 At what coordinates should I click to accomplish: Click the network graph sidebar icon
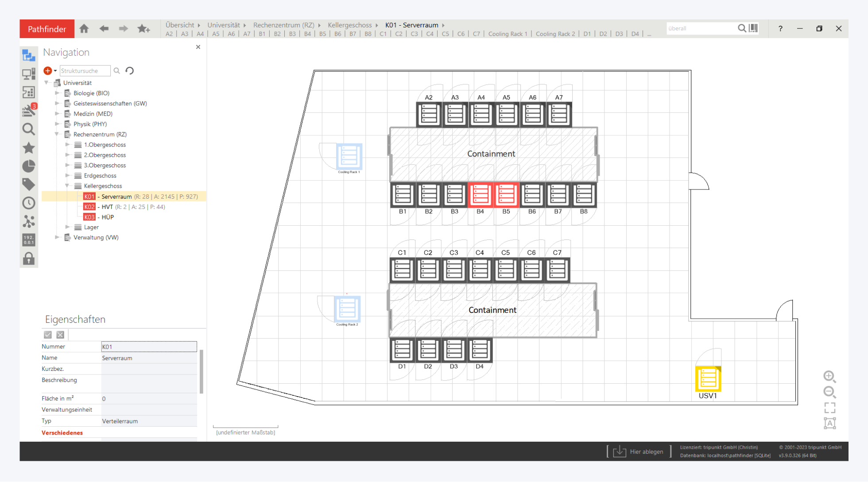29,221
